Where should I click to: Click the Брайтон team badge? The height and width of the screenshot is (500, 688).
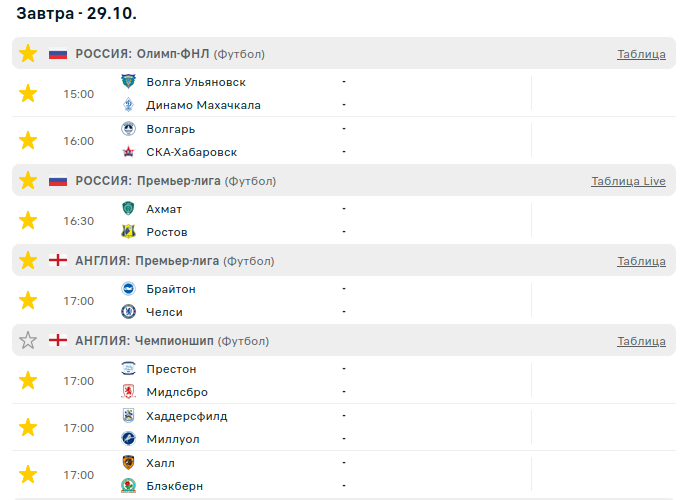[x=128, y=289]
